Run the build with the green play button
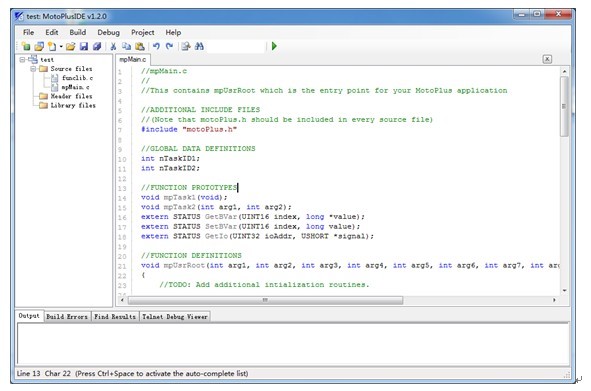Viewport: 591px width, 391px height. pos(274,46)
